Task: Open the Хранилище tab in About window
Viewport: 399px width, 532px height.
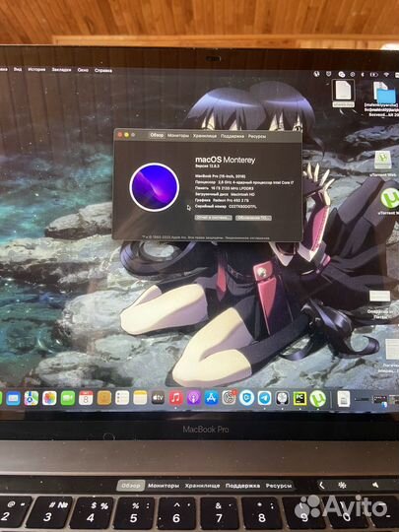Action: tap(205, 136)
